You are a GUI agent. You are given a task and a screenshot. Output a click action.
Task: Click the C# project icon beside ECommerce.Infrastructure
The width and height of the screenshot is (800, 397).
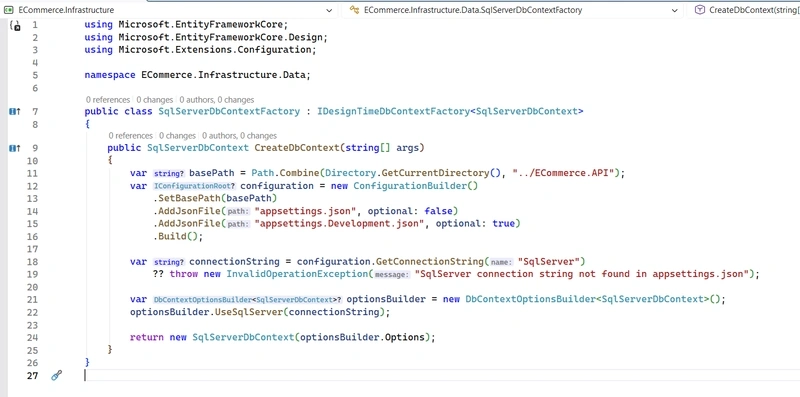(8, 10)
